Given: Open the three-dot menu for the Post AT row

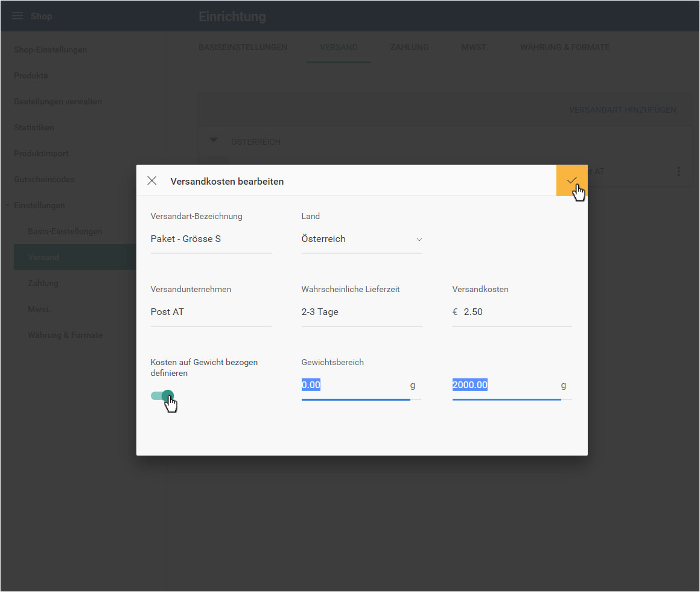Looking at the screenshot, I should pos(678,171).
